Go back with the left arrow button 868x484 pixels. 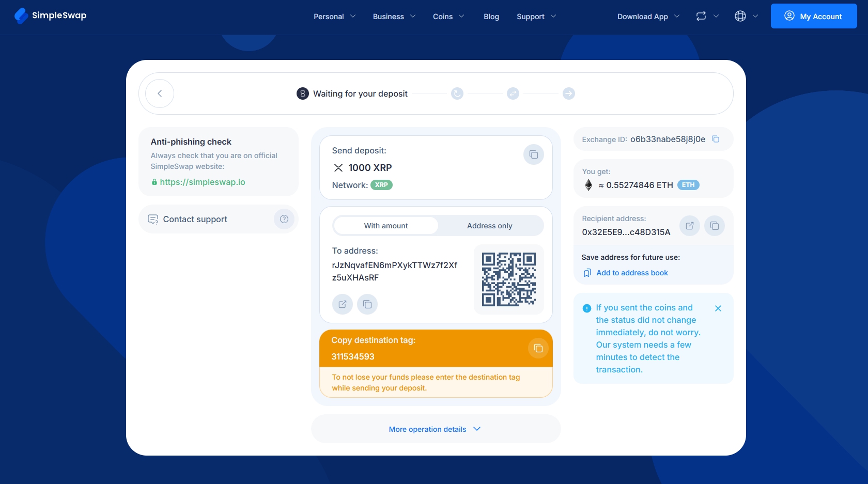click(x=160, y=93)
